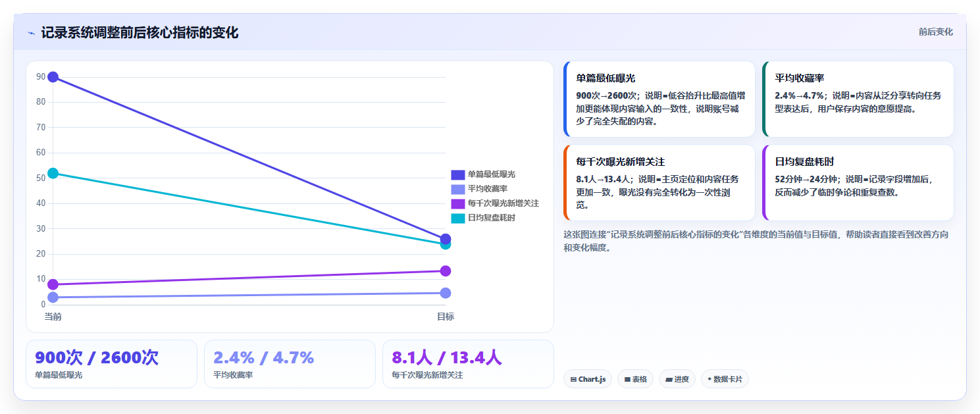Click the 表格 tag chip
Screen dimensions: 980x414
click(x=635, y=379)
